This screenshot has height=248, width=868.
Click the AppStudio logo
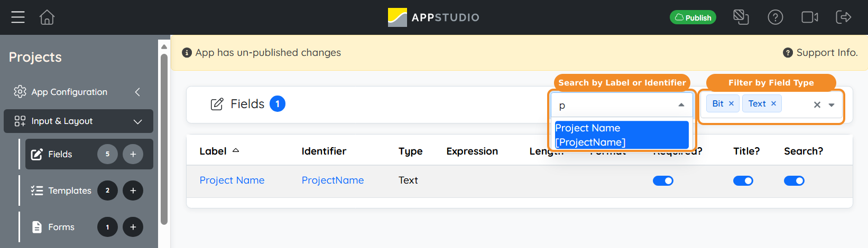[433, 17]
